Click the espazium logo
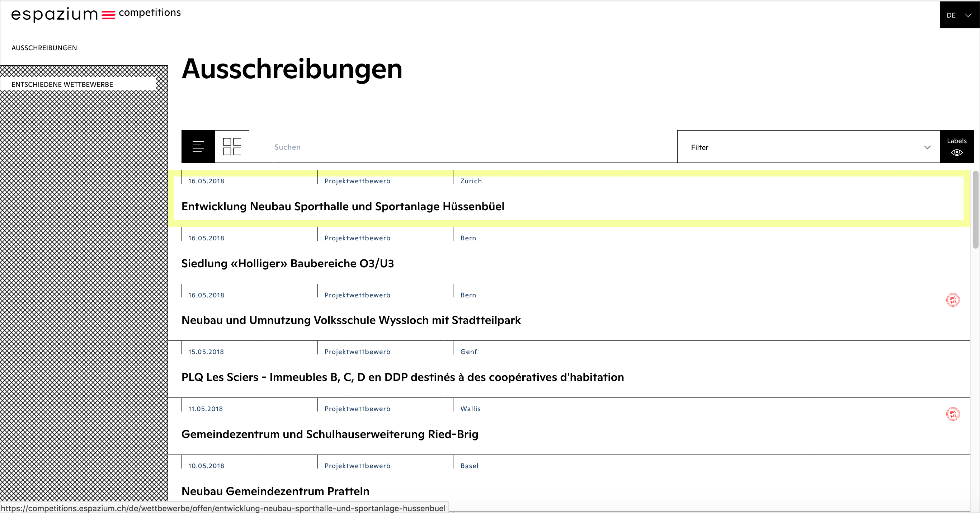 [x=55, y=14]
